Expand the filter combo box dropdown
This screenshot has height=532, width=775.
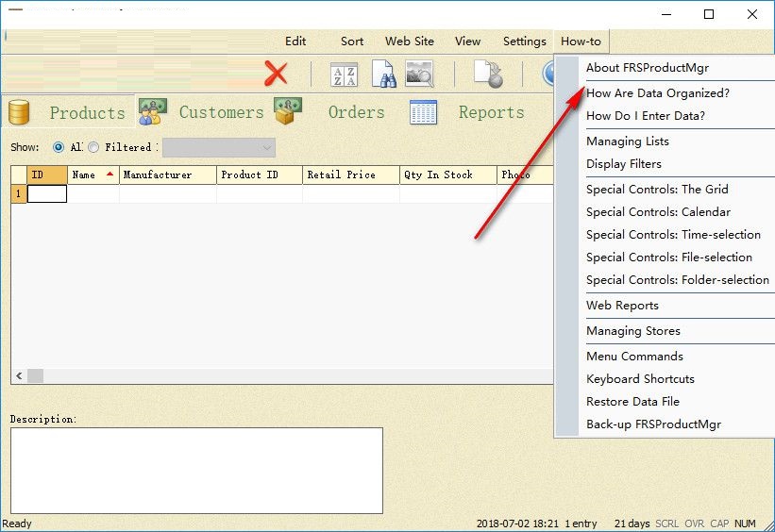267,148
